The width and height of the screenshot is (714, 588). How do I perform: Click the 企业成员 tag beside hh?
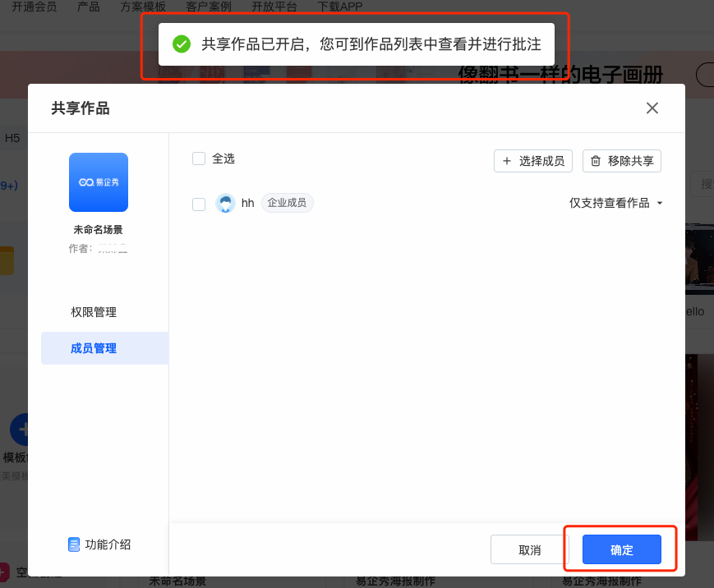(288, 203)
